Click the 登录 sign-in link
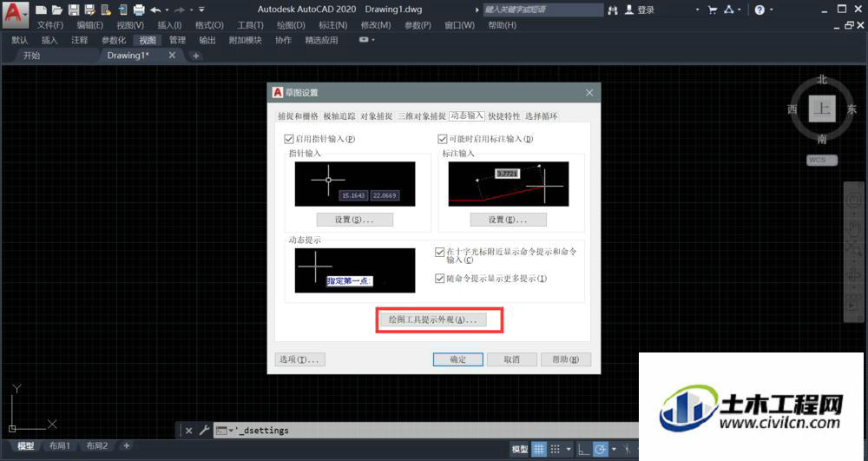This screenshot has height=461, width=868. 646,10
